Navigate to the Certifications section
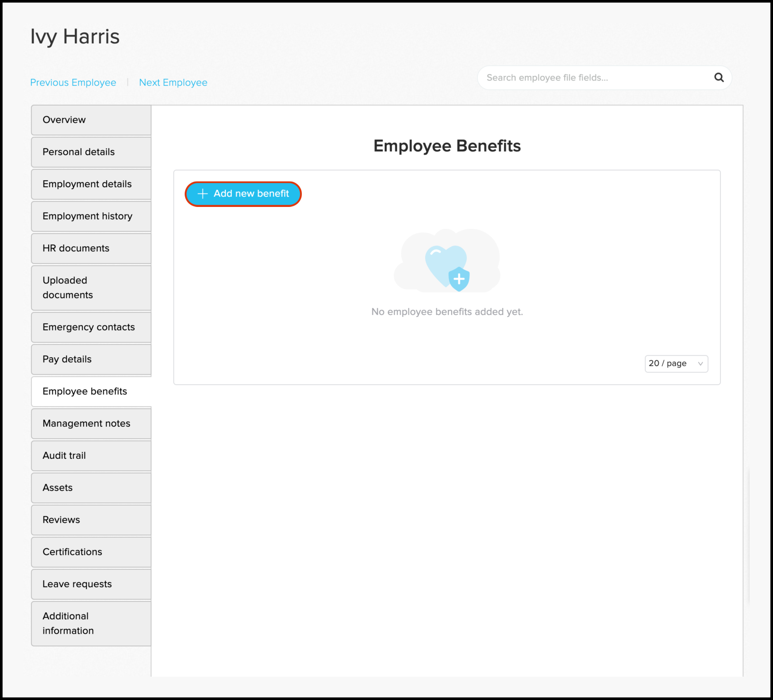The width and height of the screenshot is (773, 700). [91, 551]
